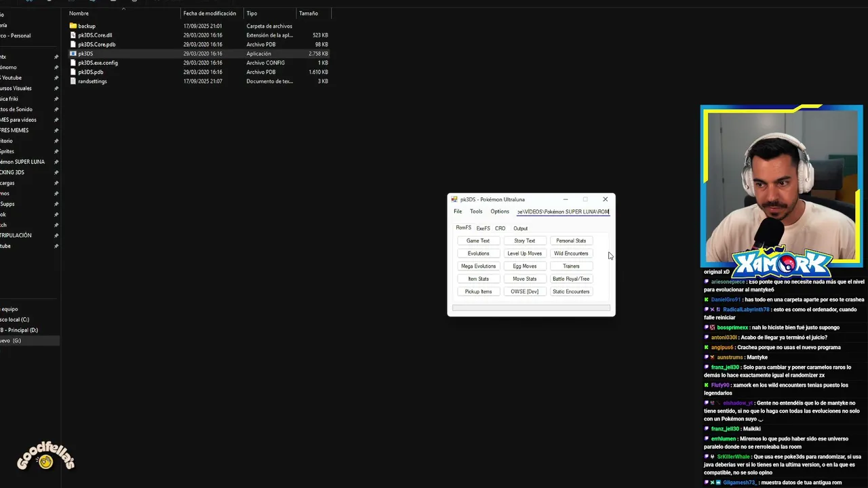The image size is (868, 488).
Task: Switch to the Output tab
Action: tap(520, 228)
